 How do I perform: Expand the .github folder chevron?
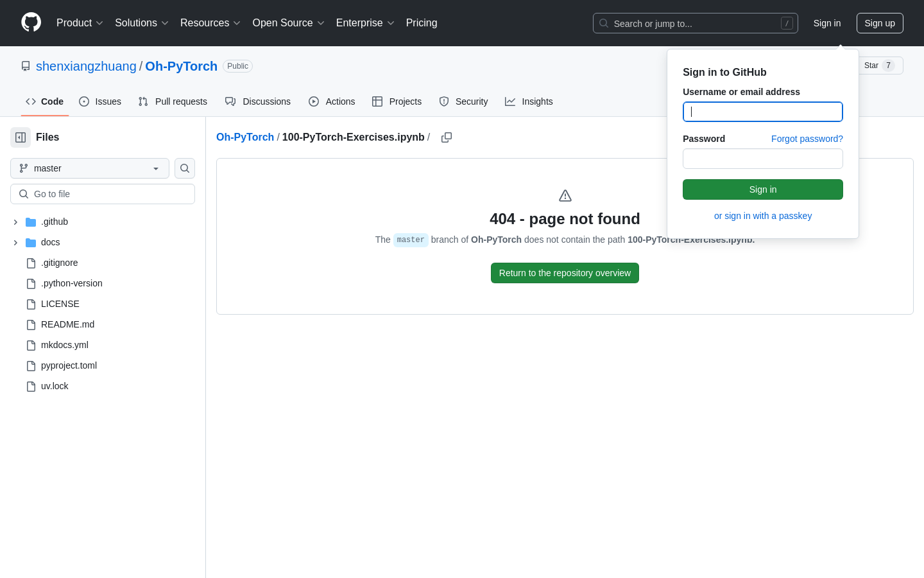pyautogui.click(x=15, y=222)
